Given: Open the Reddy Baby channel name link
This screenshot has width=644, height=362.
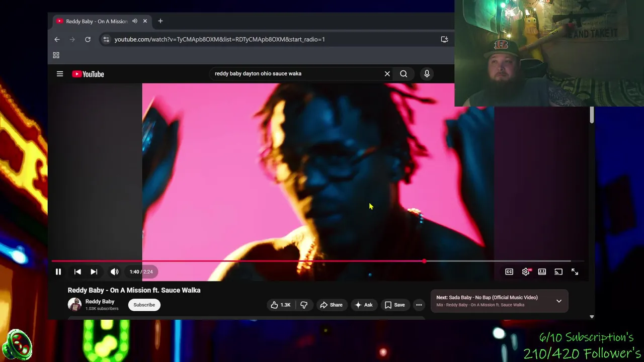Looking at the screenshot, I should 100,302.
